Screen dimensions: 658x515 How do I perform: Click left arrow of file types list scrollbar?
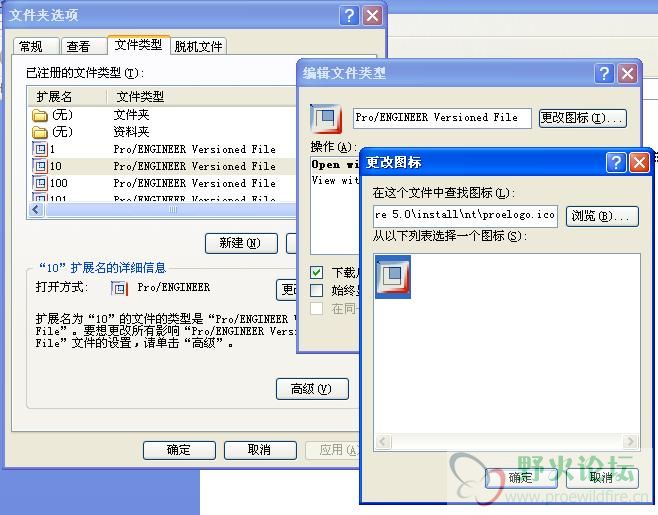click(x=36, y=210)
